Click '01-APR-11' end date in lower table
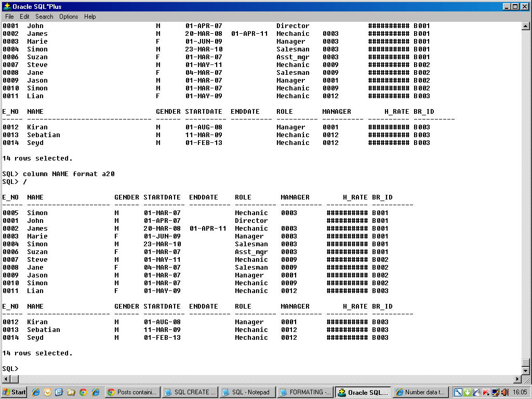The image size is (532, 399). 208,229
